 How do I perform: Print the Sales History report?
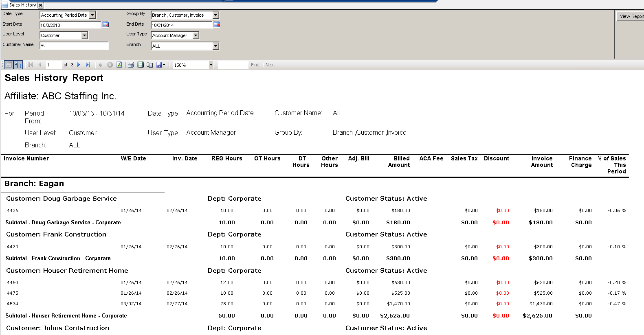coord(131,65)
